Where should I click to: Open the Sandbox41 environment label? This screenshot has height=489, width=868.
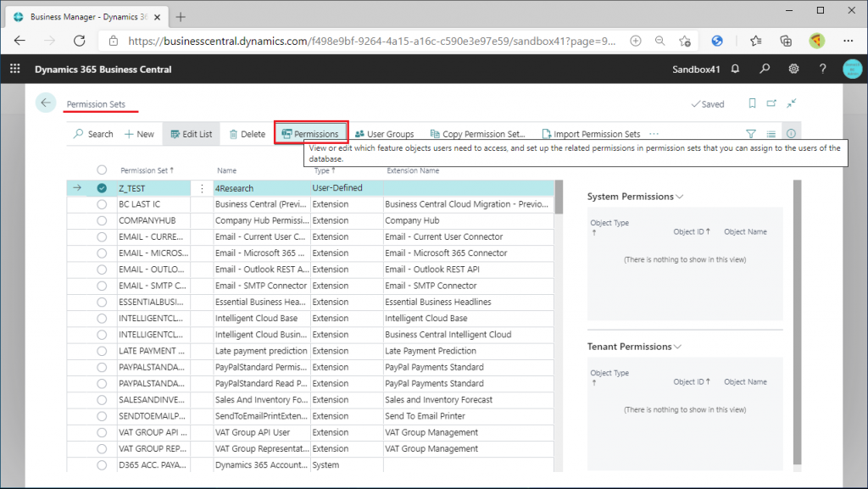click(x=696, y=69)
